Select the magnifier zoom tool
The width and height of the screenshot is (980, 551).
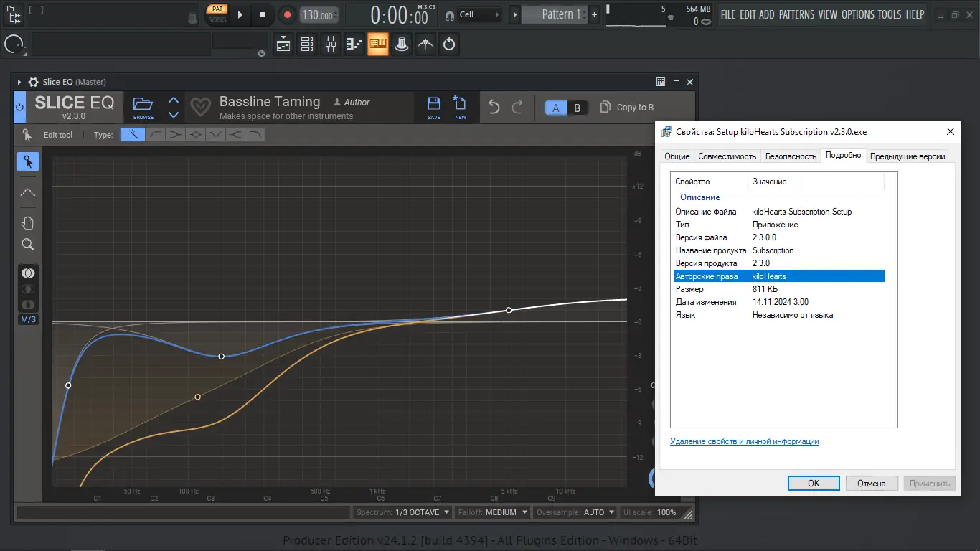[x=28, y=245]
